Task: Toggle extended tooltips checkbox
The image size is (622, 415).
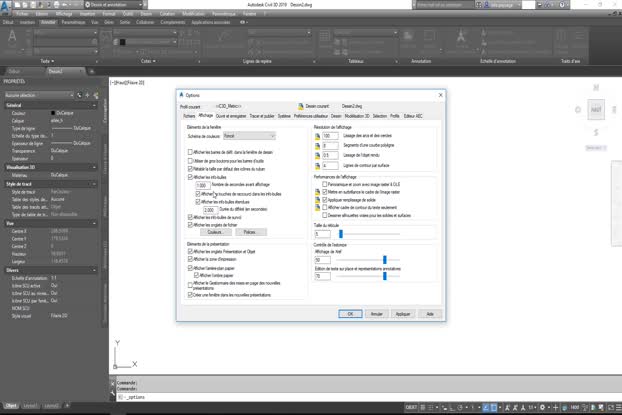Action: 198,202
